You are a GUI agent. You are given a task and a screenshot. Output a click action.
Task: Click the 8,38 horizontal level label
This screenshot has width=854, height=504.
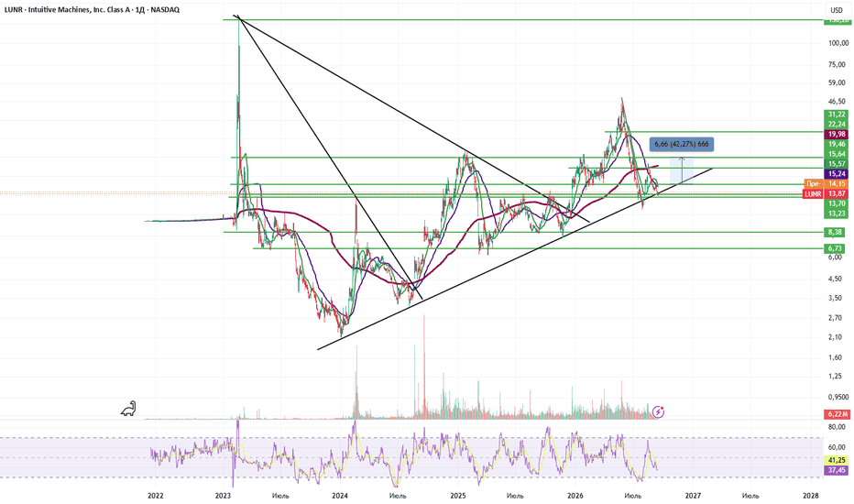(836, 232)
